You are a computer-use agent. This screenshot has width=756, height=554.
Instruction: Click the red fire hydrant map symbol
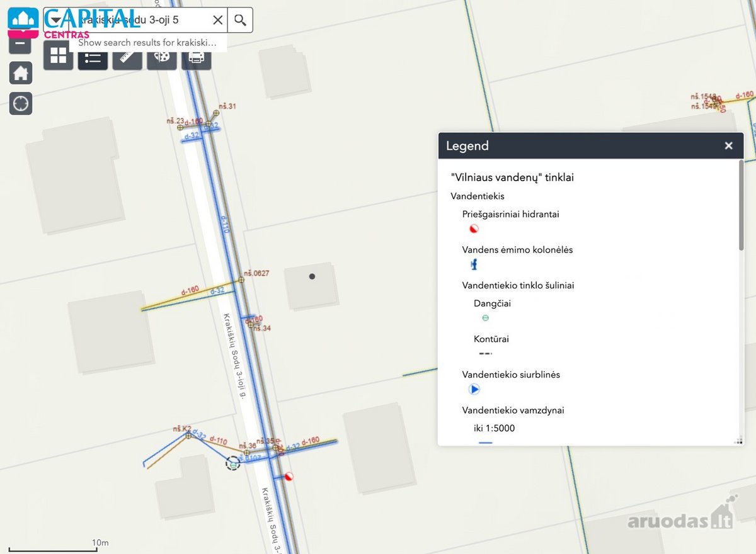(x=289, y=477)
